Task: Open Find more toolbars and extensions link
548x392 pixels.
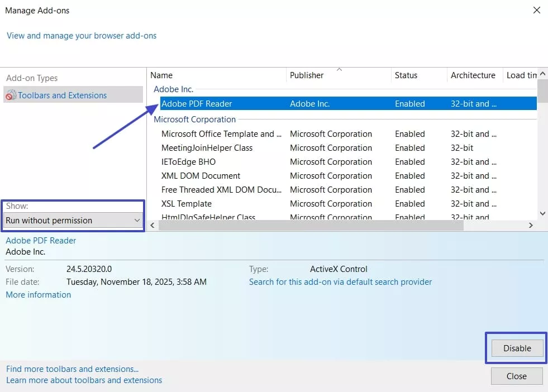Action: click(x=72, y=369)
